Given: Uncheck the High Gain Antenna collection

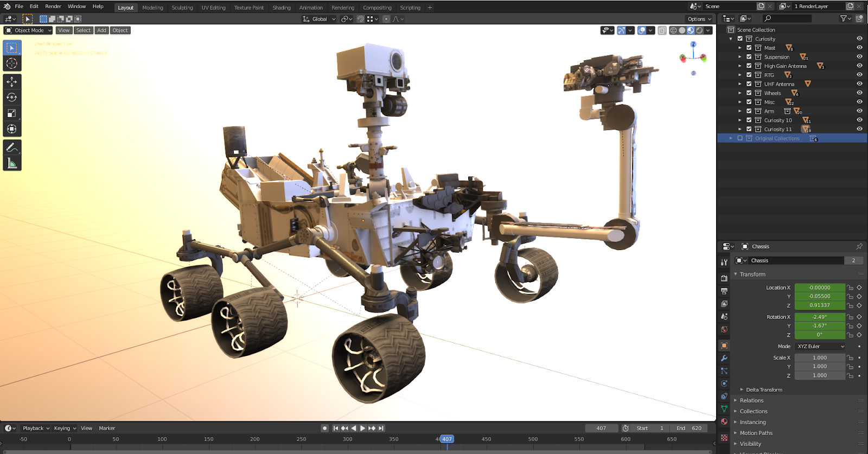Looking at the screenshot, I should click(749, 66).
